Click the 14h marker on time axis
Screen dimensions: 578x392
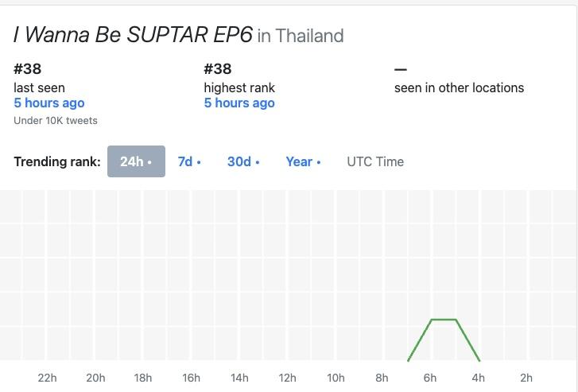pos(239,378)
